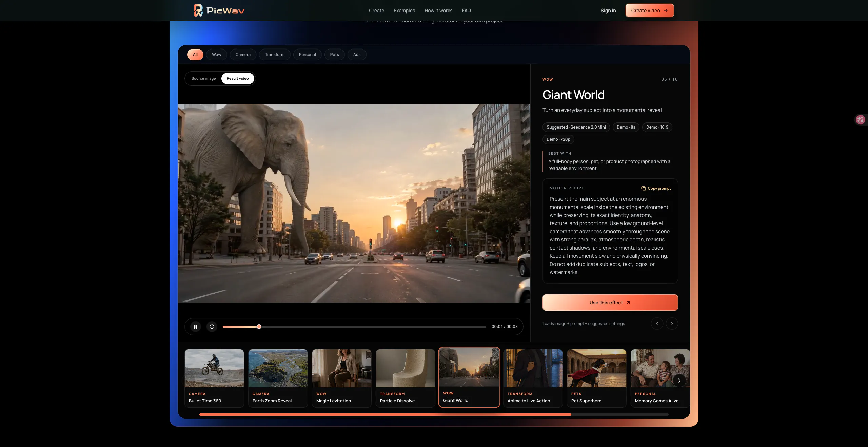Viewport: 868px width, 447px height.
Task: Click the carousel horizontal scrollbar
Action: tap(434, 414)
